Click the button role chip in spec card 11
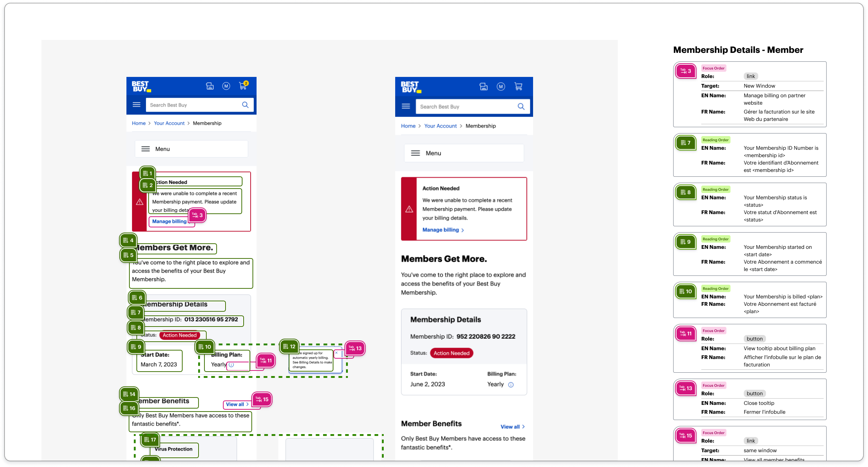The height and width of the screenshot is (467, 868). tap(755, 339)
